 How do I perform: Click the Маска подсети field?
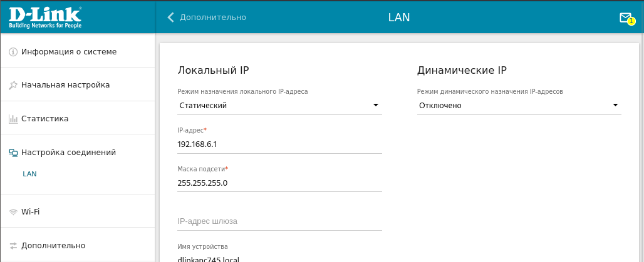[279, 183]
